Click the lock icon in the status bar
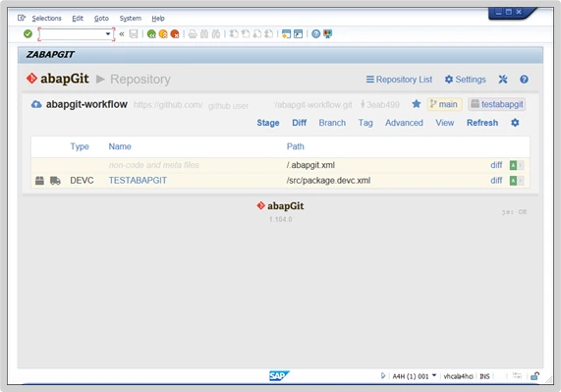The height and width of the screenshot is (392, 561). [x=534, y=376]
